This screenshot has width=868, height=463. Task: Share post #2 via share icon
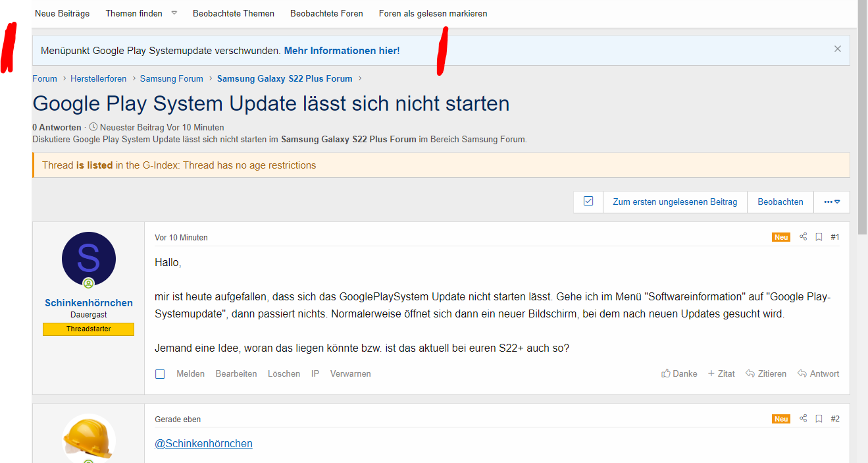pos(803,419)
